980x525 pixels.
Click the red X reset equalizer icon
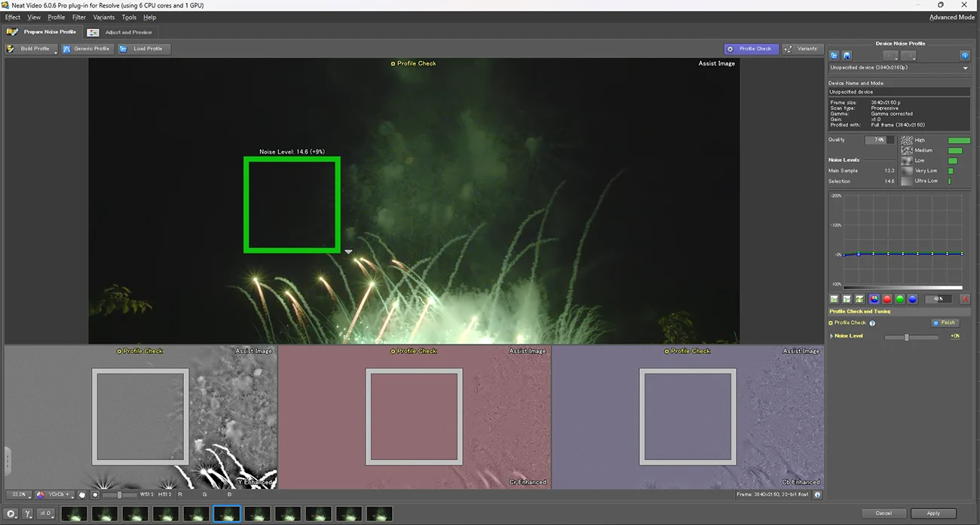click(x=965, y=299)
